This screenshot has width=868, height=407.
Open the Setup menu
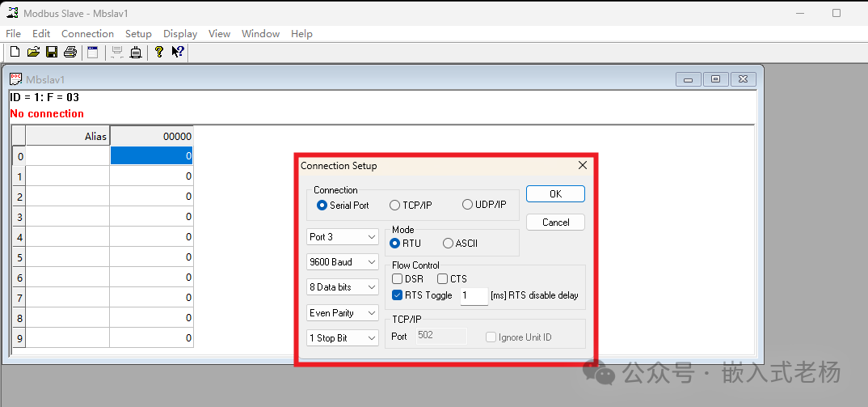click(138, 34)
